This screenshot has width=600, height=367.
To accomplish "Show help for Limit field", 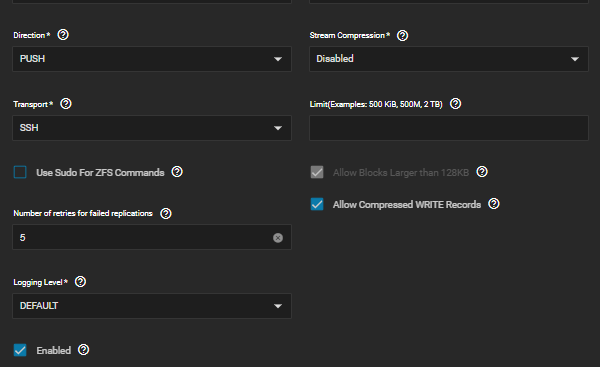I will (455, 104).
